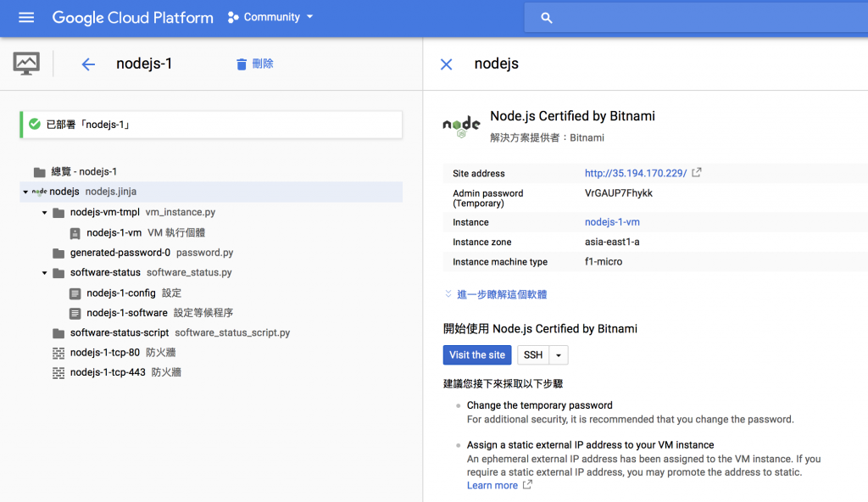Open the Community project dropdown
Image resolution: width=868 pixels, height=502 pixels.
(x=310, y=17)
